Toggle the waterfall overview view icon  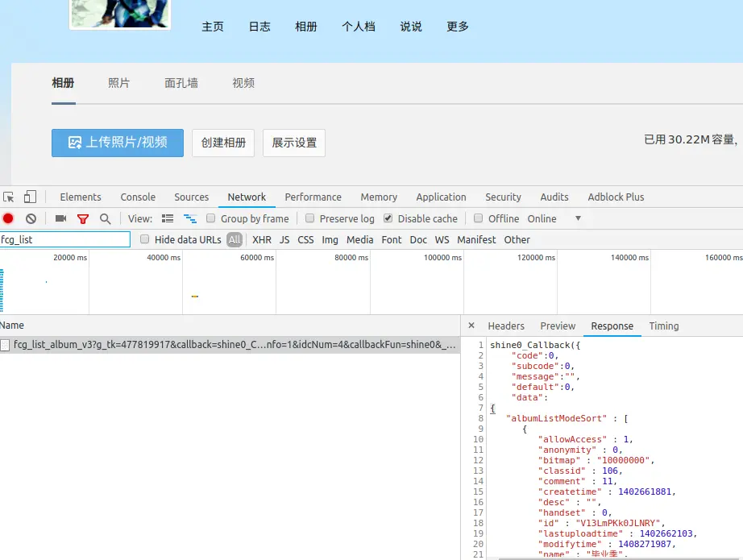click(190, 218)
